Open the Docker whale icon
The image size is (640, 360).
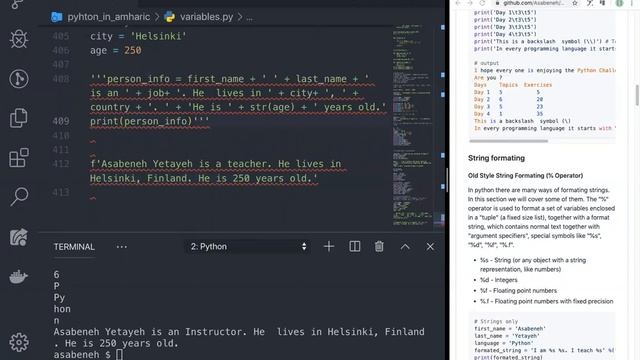(x=19, y=277)
